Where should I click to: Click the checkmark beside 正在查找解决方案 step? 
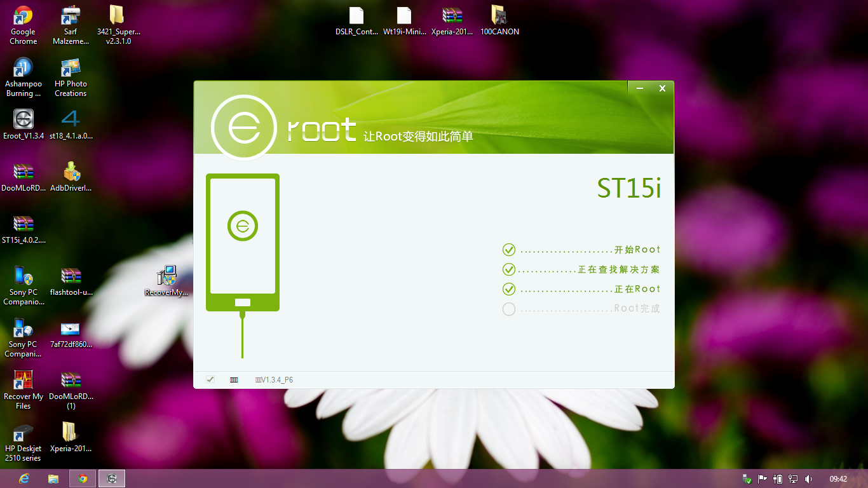point(508,269)
